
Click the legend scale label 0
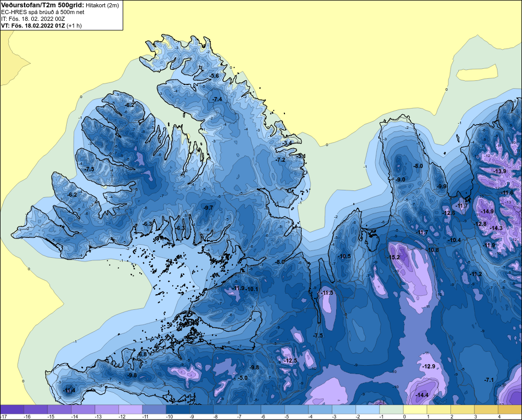(x=405, y=417)
